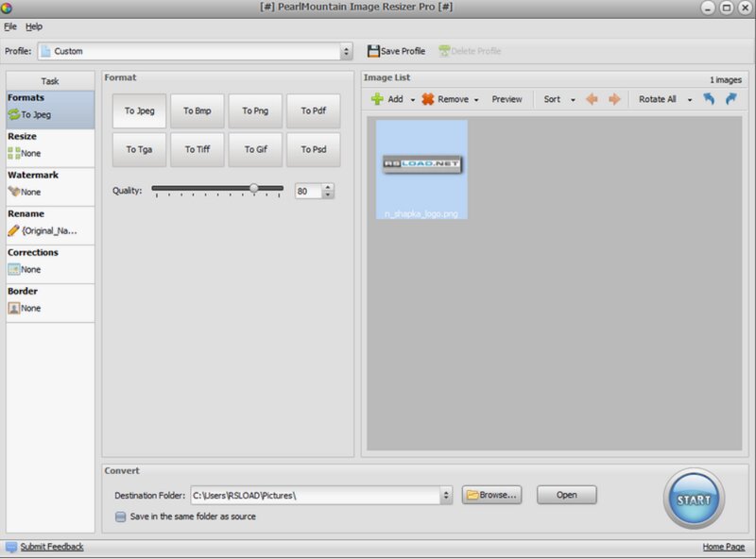Viewport: 756px width, 559px height.
Task: Open the Destination Folder dropdown arrow
Action: click(x=446, y=496)
